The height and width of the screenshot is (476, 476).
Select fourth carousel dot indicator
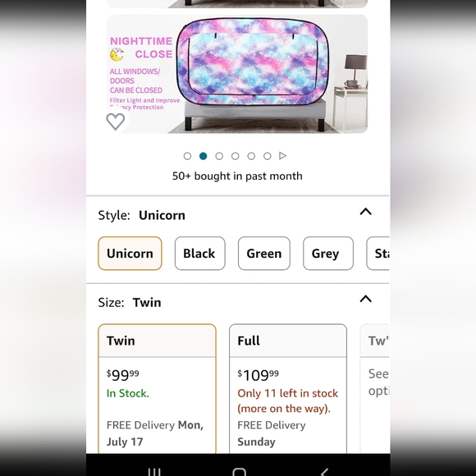[235, 156]
